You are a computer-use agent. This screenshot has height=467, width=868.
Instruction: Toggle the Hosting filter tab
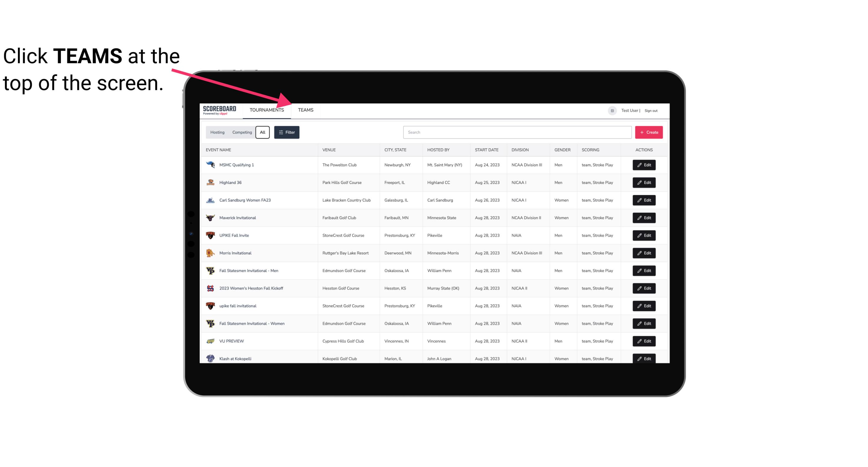pyautogui.click(x=217, y=132)
